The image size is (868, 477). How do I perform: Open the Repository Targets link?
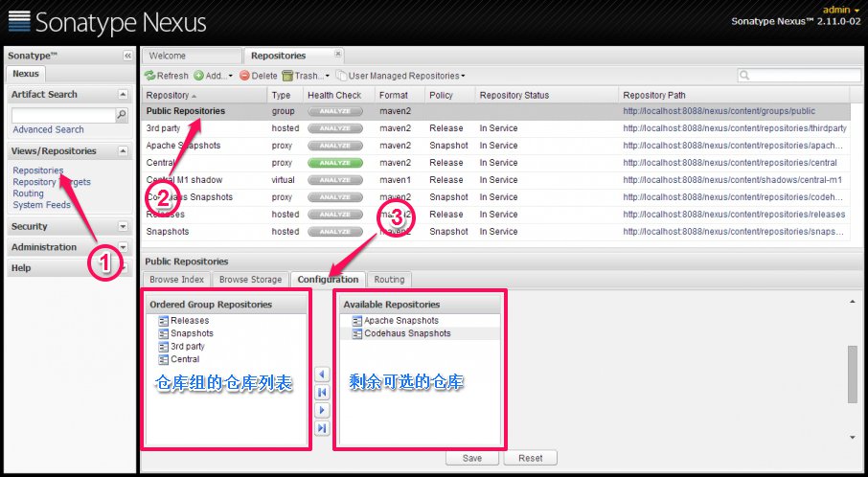(x=52, y=182)
